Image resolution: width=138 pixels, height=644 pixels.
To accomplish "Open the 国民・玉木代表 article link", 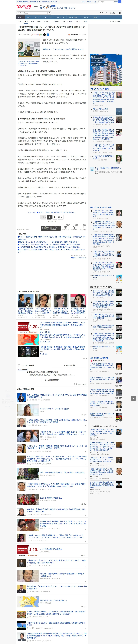I will pos(57,396).
